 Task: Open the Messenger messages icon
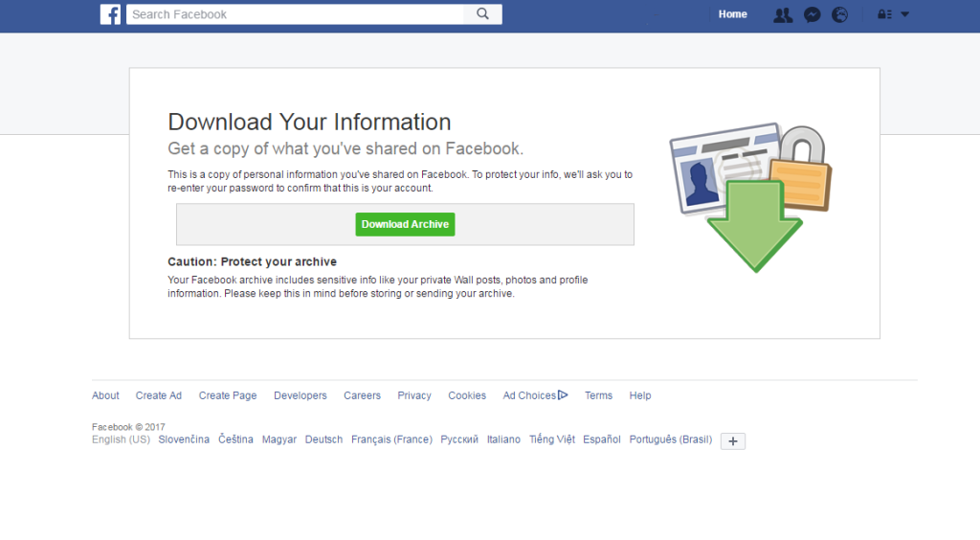(812, 15)
